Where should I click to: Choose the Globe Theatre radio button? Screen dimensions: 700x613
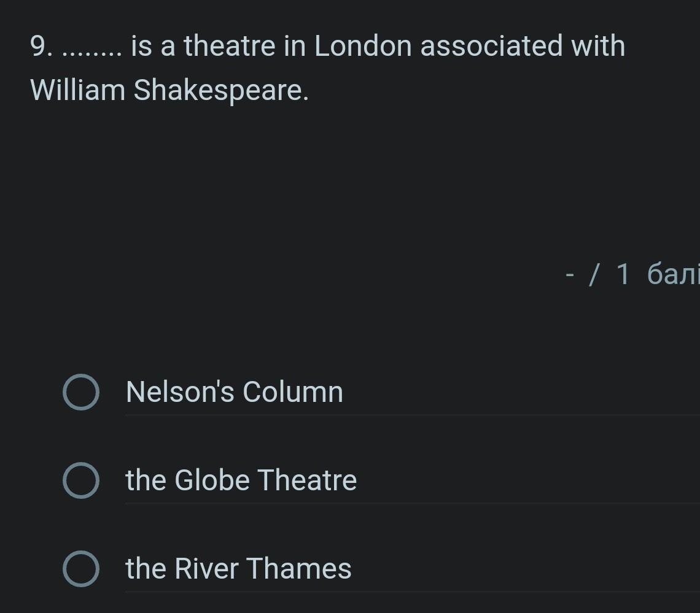[x=80, y=480]
